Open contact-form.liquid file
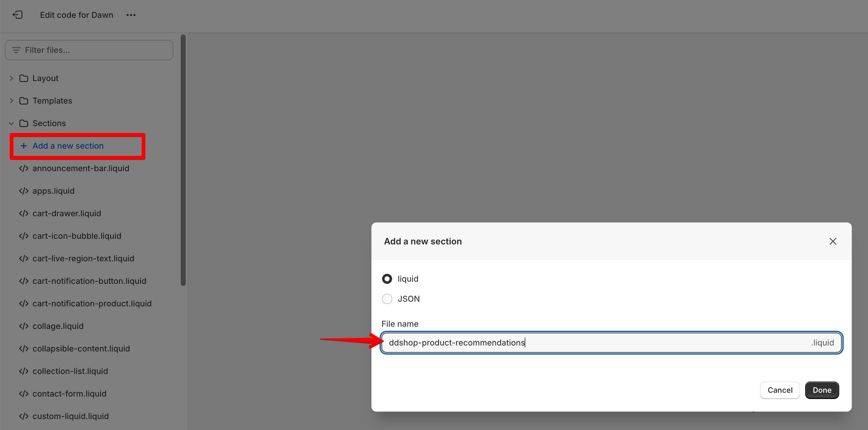 click(x=69, y=394)
